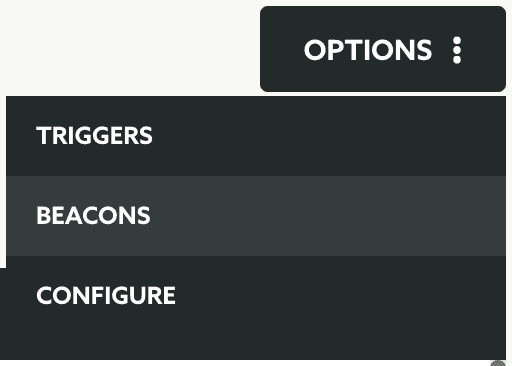This screenshot has width=512, height=366.
Task: Collapse the menu via the OPTIONS label
Action: pos(368,50)
